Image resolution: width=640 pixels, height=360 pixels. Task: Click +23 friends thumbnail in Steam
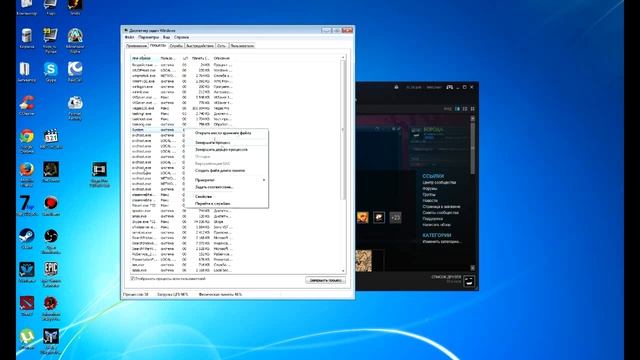pyautogui.click(x=395, y=218)
